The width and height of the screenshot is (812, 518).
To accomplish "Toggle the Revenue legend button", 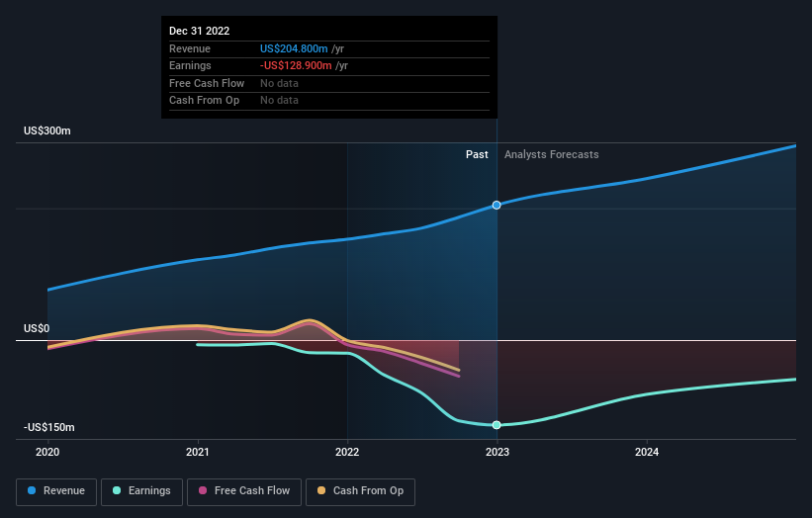I will point(56,491).
